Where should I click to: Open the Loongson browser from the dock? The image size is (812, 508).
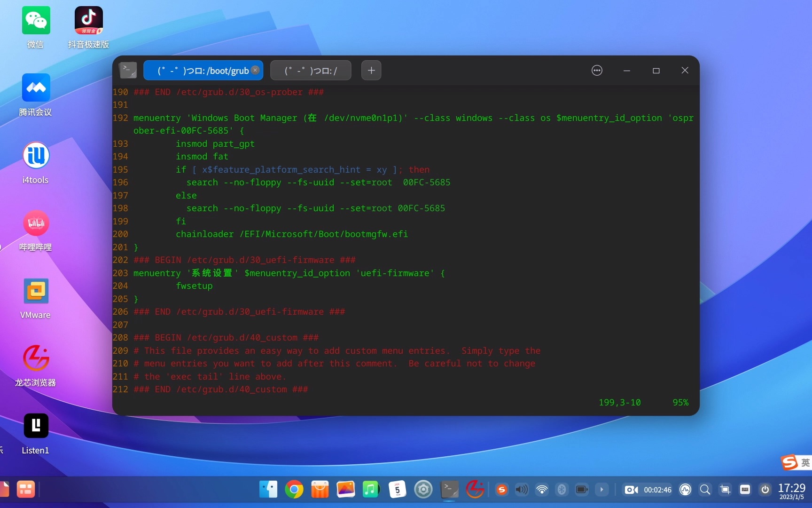pyautogui.click(x=475, y=490)
